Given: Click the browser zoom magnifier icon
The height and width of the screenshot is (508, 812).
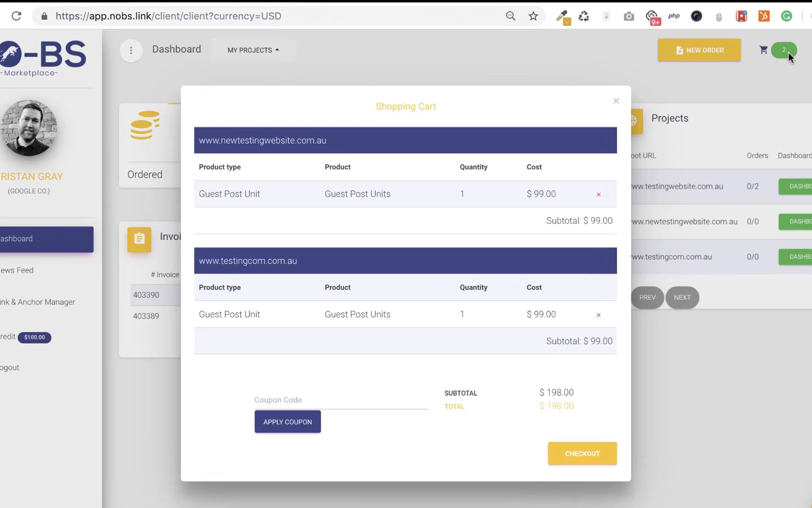Looking at the screenshot, I should 511,16.
